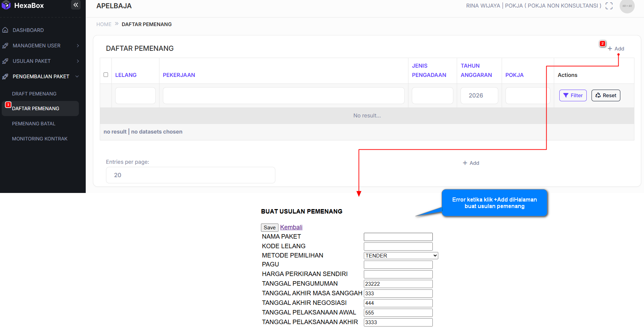Screen dimensions: 644x332
Task: Open Pemenang Batal menu item
Action: pos(34,124)
